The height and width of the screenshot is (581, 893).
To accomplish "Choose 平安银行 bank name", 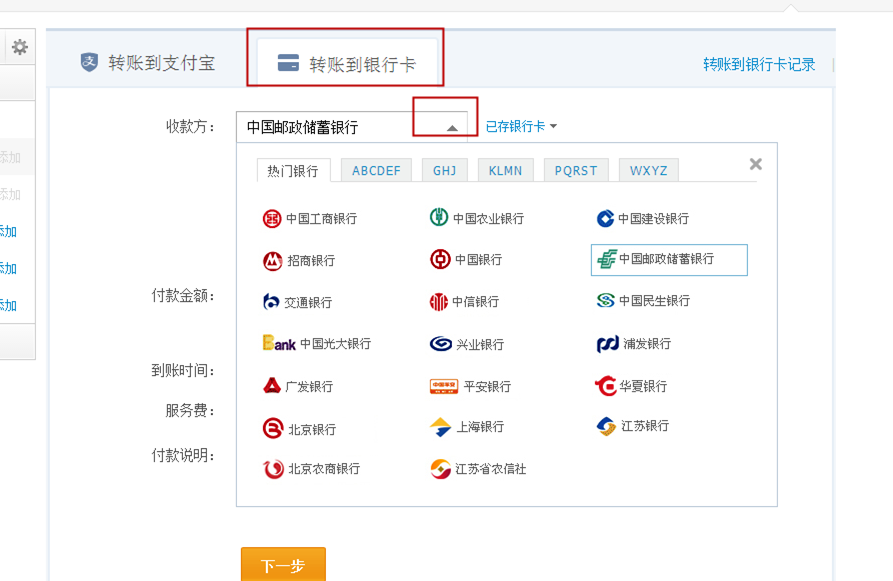I will tap(488, 386).
